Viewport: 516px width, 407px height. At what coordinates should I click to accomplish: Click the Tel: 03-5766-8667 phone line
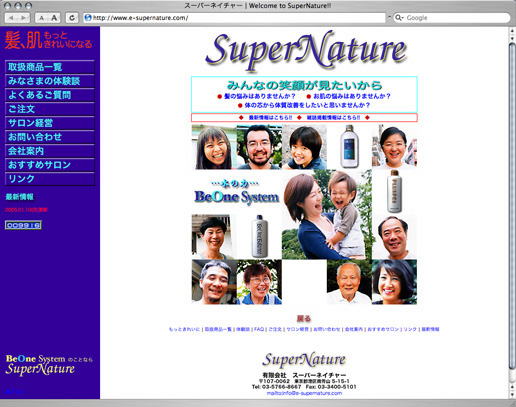tap(277, 387)
